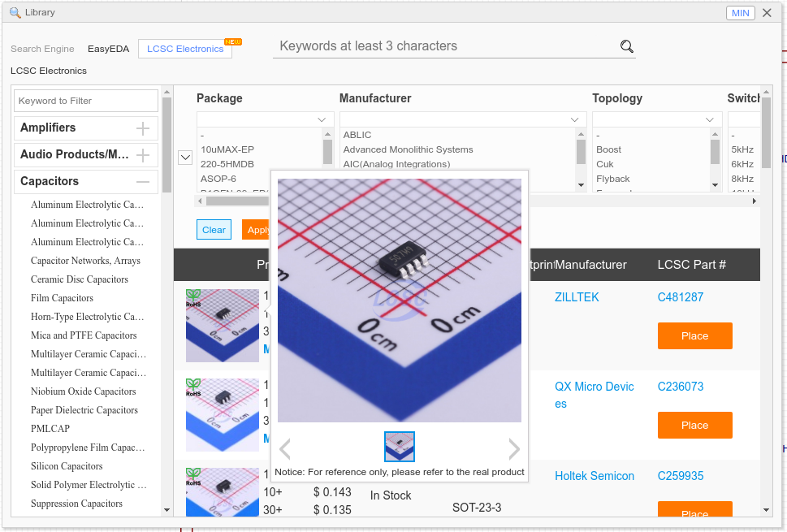Open LCSC part C236073 link
Viewport: 787px width, 532px height.
[680, 387]
